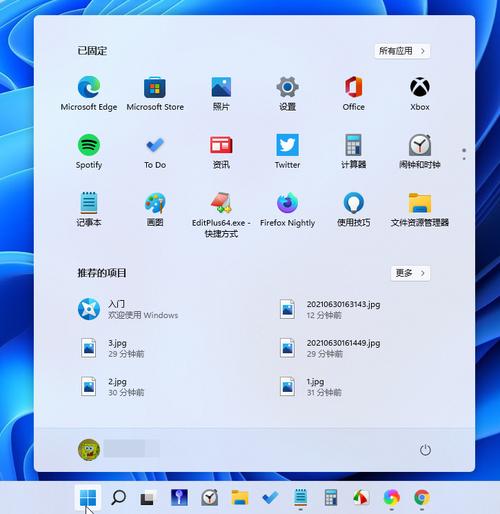Expand 所有应用 (All apps) list
This screenshot has height=514, width=500.
pyautogui.click(x=402, y=51)
